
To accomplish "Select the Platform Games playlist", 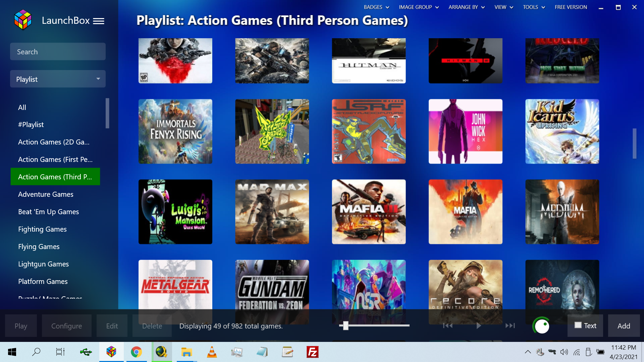I will [x=55, y=281].
